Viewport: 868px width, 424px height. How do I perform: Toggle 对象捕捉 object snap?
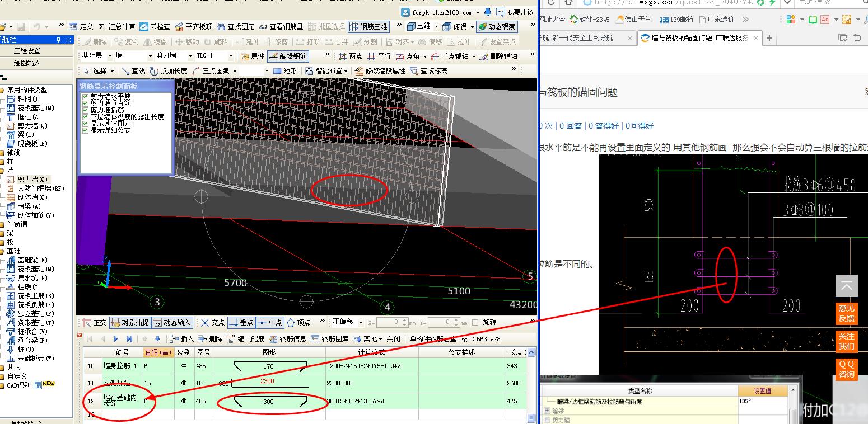130,323
